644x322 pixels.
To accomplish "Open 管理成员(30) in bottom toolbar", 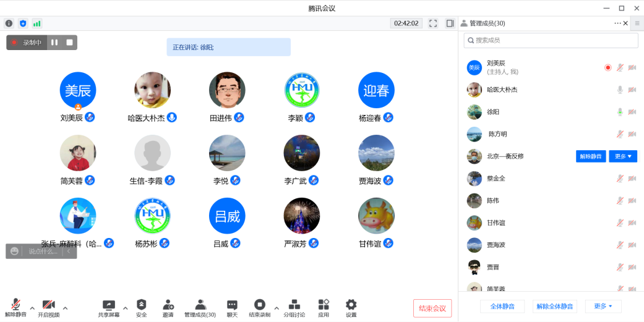I will (200, 305).
